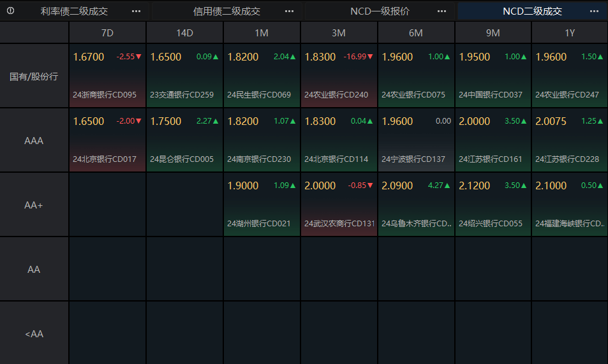The height and width of the screenshot is (364, 608).
Task: Open the more options menu for 信用债二级成交
Action: [289, 11]
